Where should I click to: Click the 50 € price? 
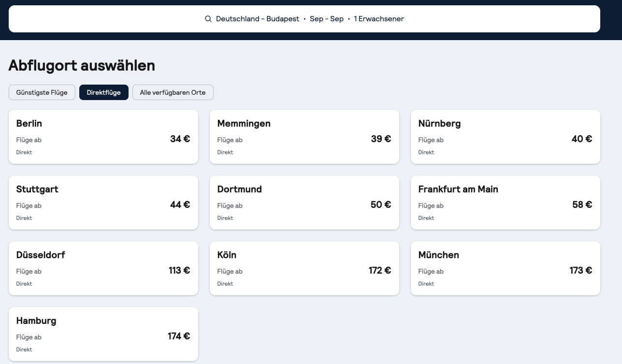click(381, 205)
